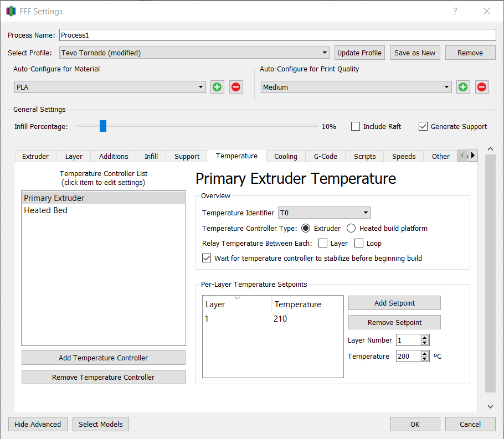
Task: Remove PLA material with red minus
Action: (x=236, y=87)
